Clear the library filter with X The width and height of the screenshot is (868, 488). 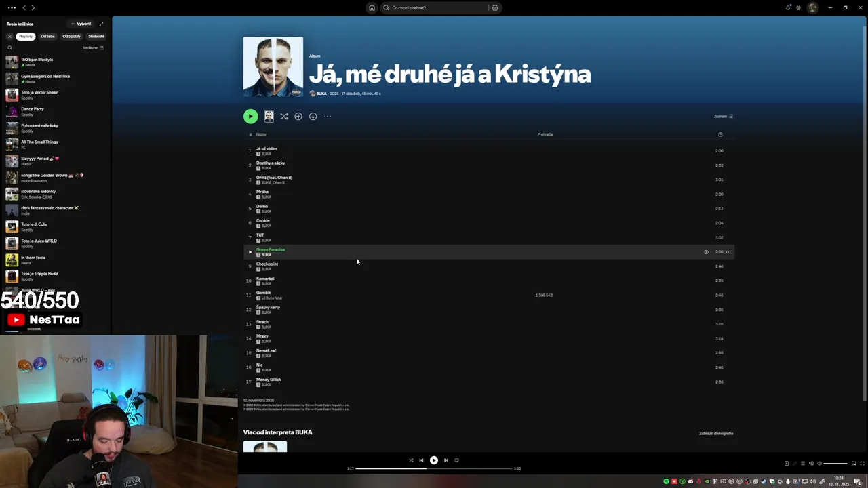9,36
